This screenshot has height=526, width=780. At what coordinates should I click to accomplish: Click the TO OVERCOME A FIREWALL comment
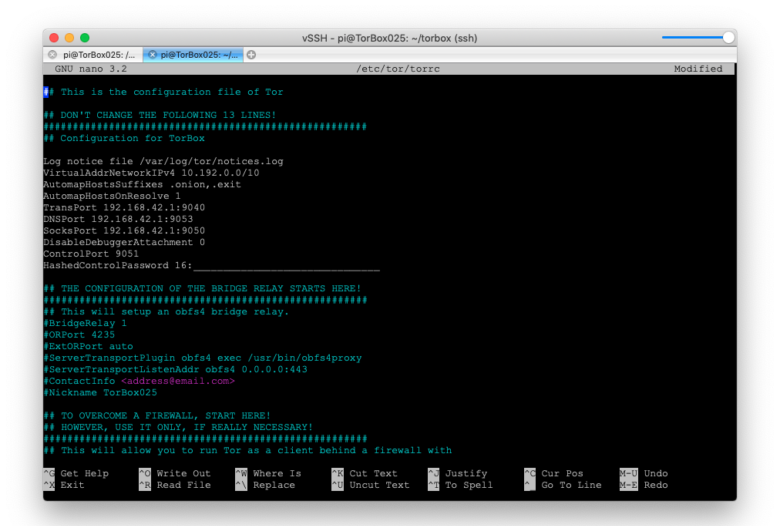[157, 416]
